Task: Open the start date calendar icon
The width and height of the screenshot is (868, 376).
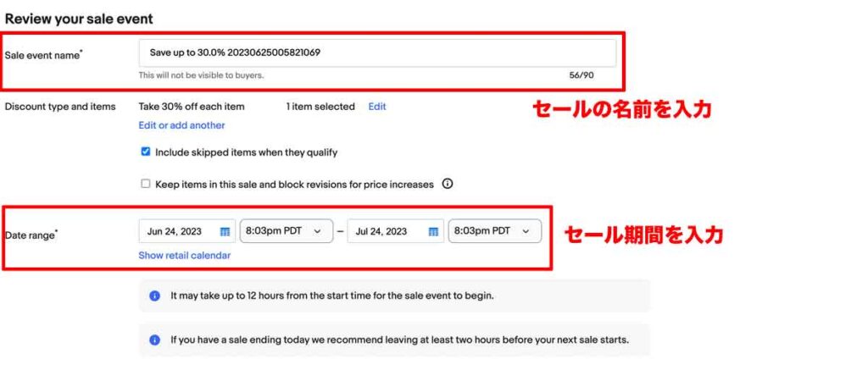Action: 225,232
